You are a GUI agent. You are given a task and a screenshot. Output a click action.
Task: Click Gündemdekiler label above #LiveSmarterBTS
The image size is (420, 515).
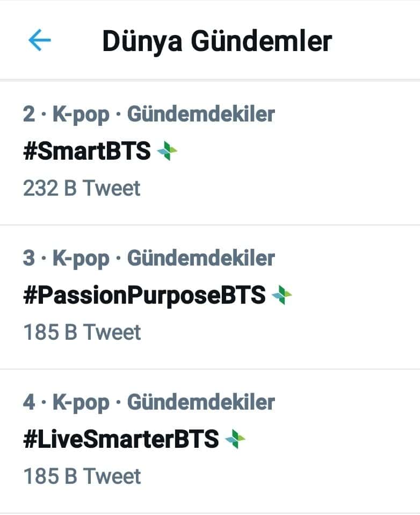201,402
